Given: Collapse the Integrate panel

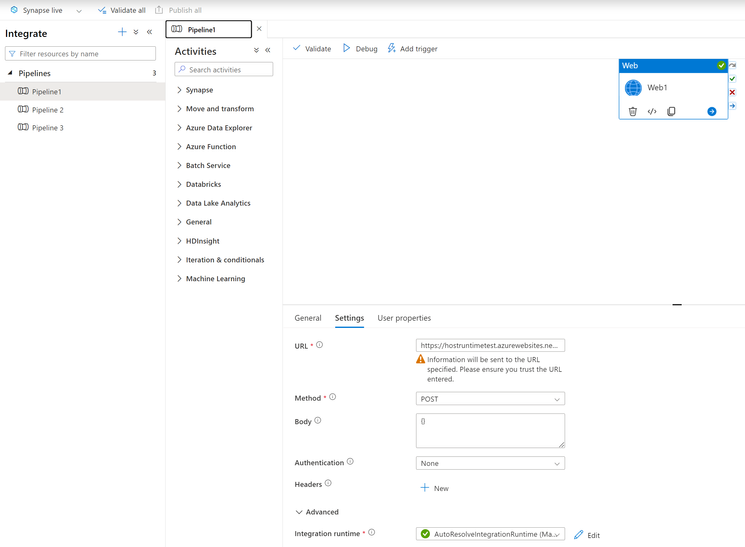Looking at the screenshot, I should pos(149,32).
